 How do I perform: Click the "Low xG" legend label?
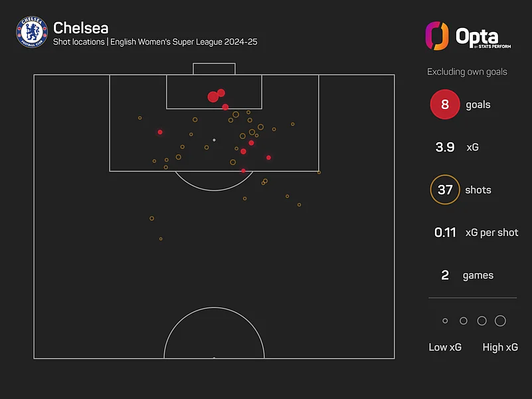pyautogui.click(x=445, y=347)
